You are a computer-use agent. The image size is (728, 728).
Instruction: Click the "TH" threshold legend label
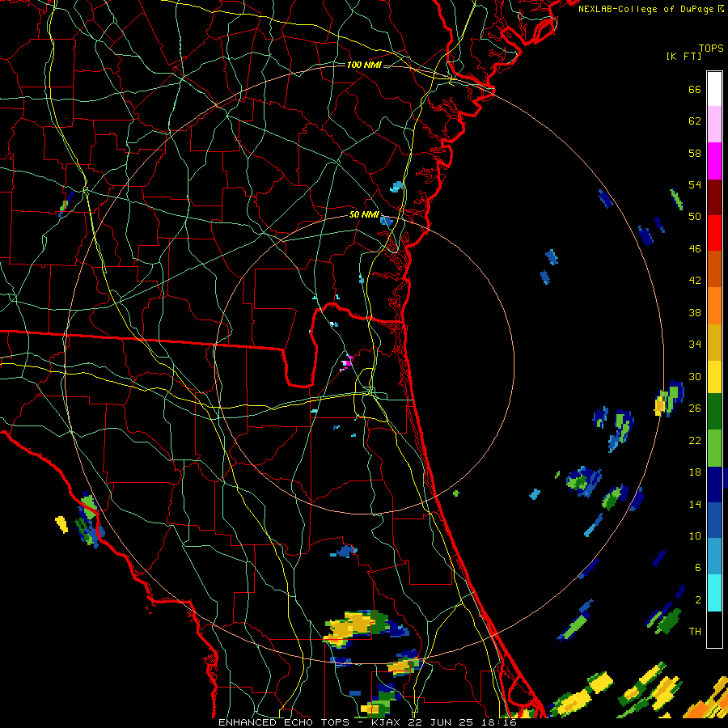695,632
